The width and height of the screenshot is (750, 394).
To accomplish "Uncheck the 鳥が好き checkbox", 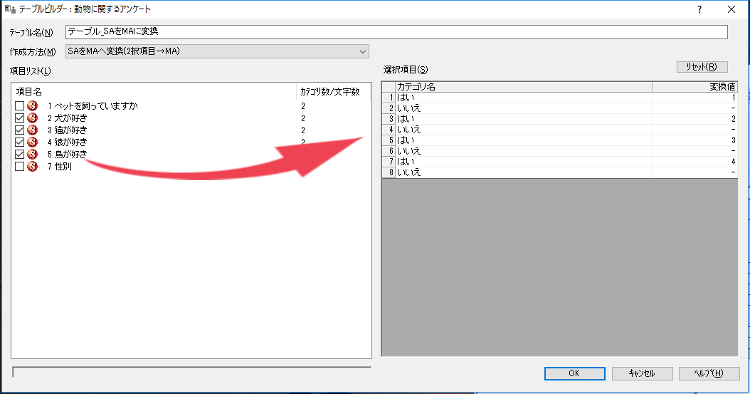I will tap(19, 154).
